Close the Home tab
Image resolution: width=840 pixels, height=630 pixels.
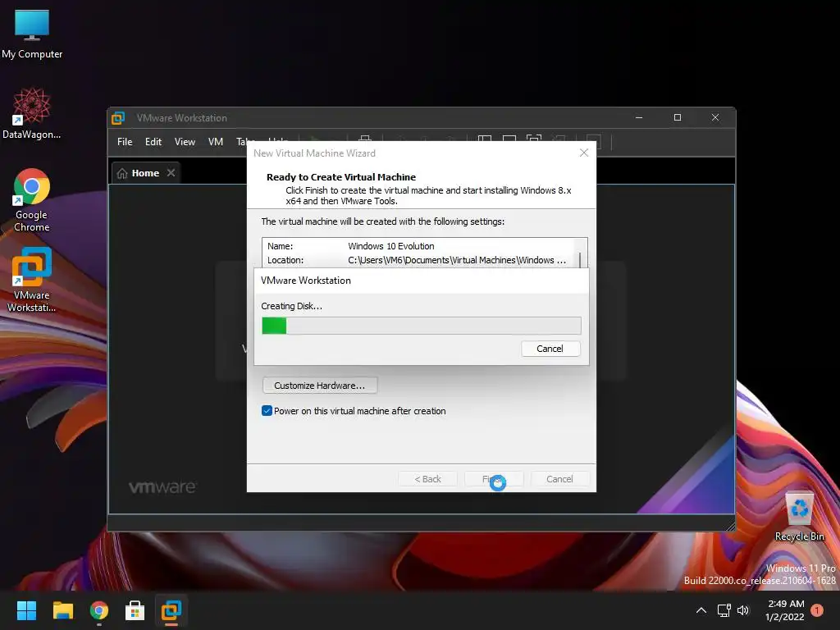(x=171, y=173)
